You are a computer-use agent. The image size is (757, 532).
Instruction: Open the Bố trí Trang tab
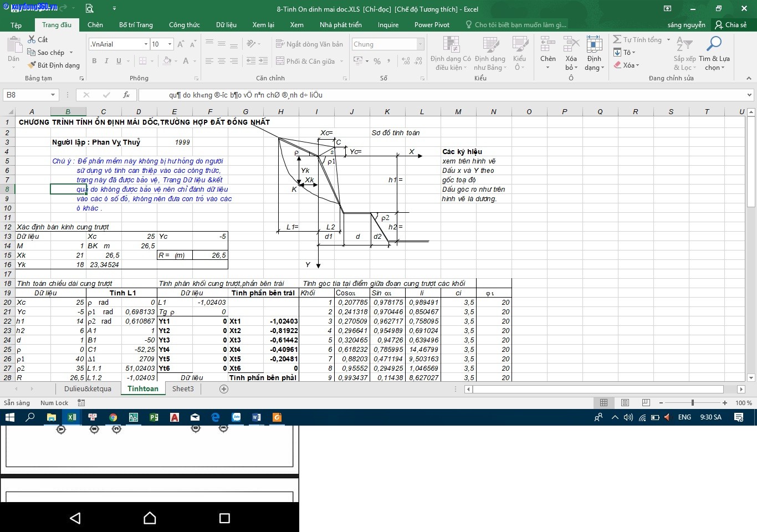[136, 25]
